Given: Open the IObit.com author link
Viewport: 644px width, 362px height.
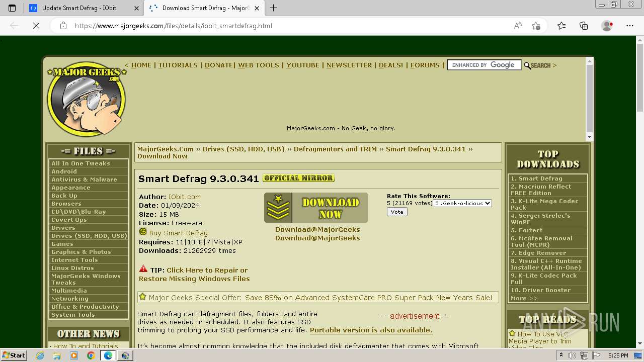Looking at the screenshot, I should click(185, 197).
